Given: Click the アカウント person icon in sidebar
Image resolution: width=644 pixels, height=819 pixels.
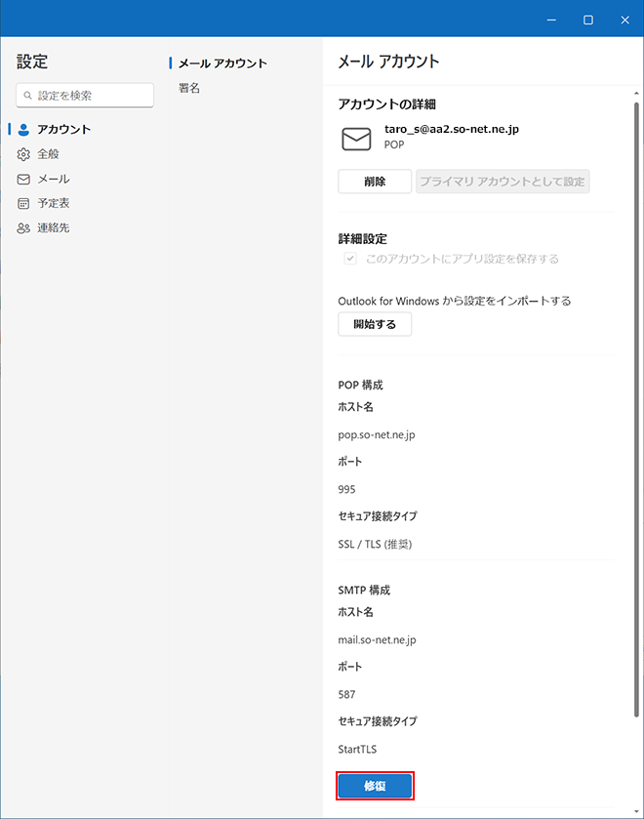Looking at the screenshot, I should [x=24, y=129].
